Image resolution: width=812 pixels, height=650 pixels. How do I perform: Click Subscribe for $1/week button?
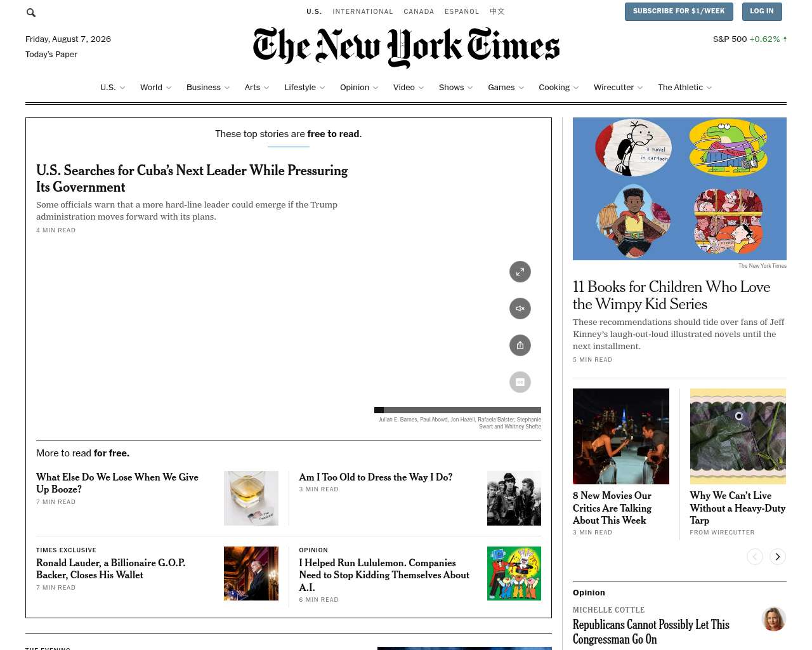pyautogui.click(x=679, y=11)
